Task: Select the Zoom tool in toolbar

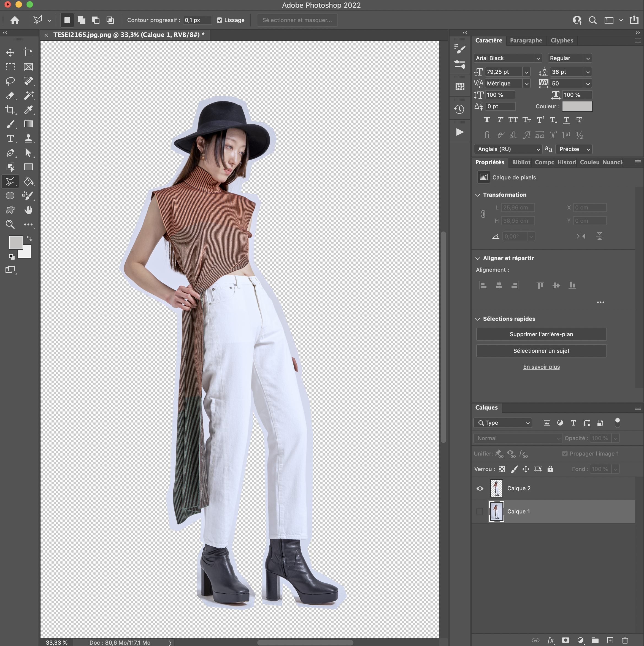Action: [10, 224]
